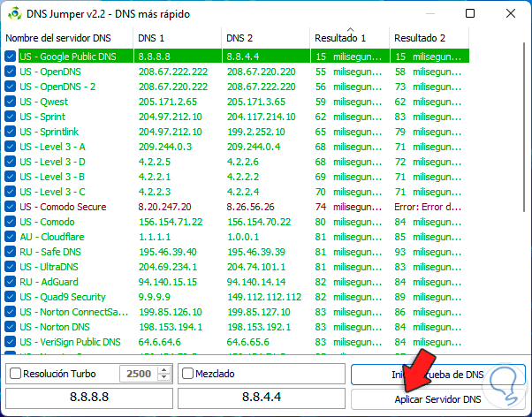
Task: Enable the Resolución Turbo checkbox
Action: 16,374
